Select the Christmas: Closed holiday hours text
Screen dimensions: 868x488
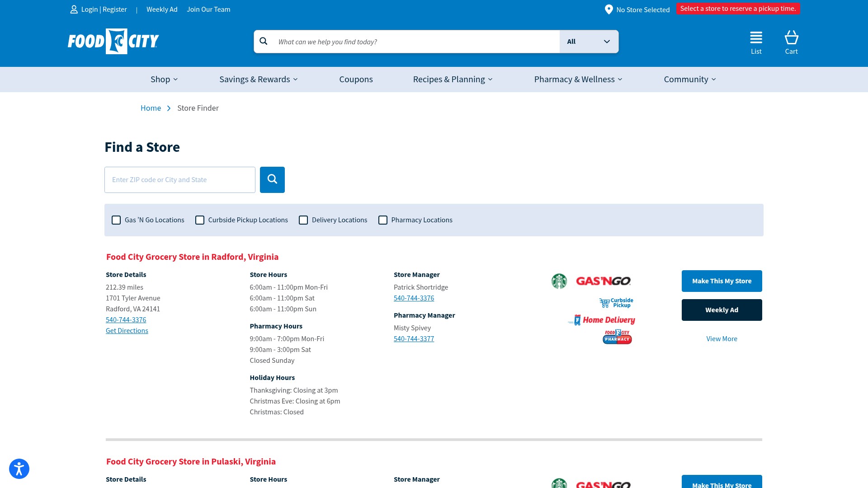pyautogui.click(x=277, y=412)
